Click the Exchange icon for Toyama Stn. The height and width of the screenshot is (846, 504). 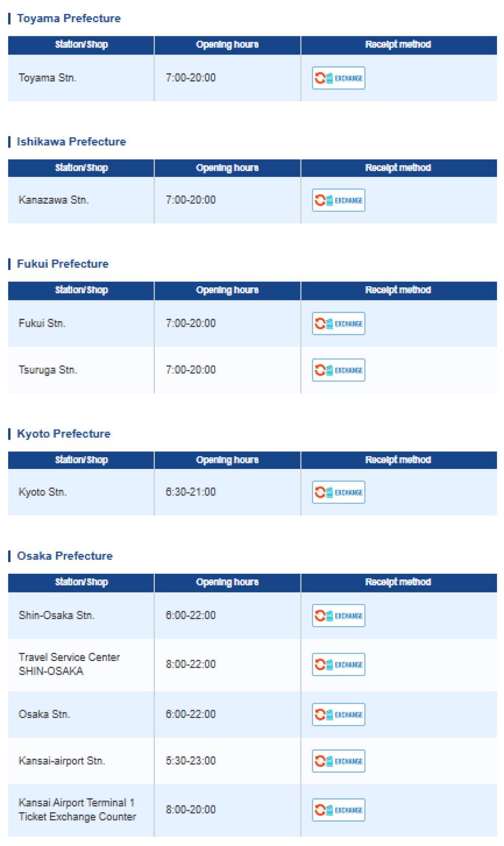point(338,78)
